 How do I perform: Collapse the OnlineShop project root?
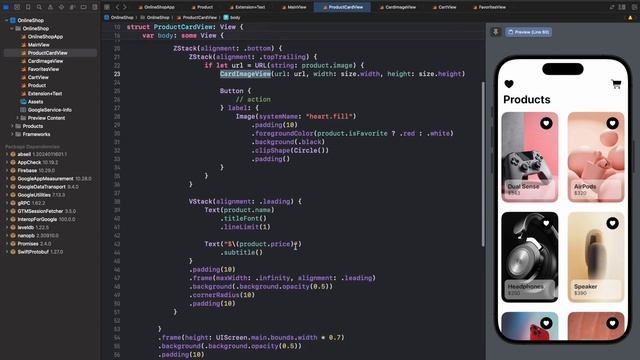tap(7, 20)
